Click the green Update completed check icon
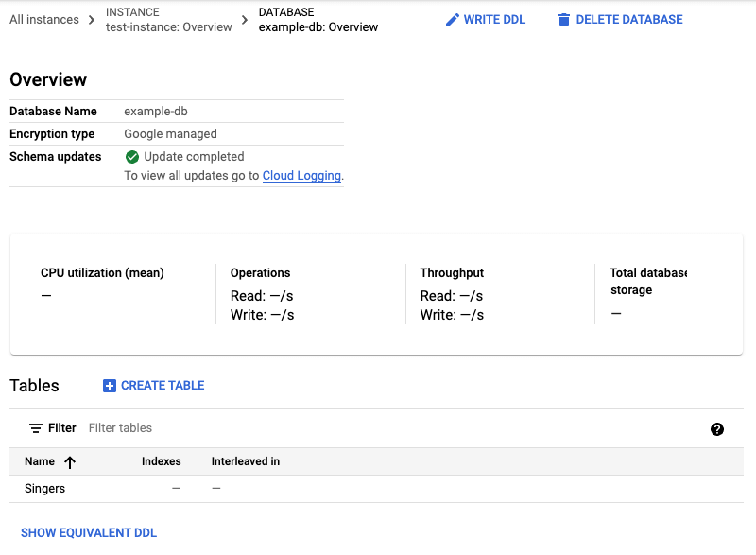This screenshot has width=756, height=555. tap(132, 156)
